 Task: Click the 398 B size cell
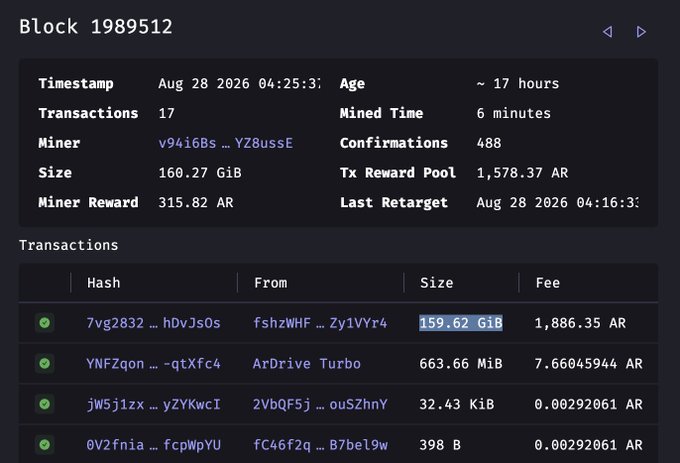click(x=440, y=445)
